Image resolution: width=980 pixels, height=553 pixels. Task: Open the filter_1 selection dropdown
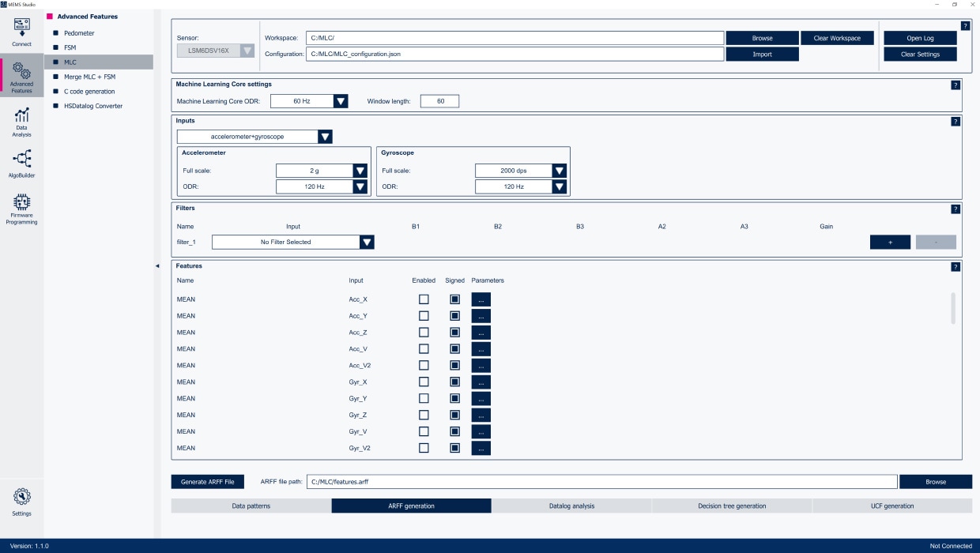[366, 243]
